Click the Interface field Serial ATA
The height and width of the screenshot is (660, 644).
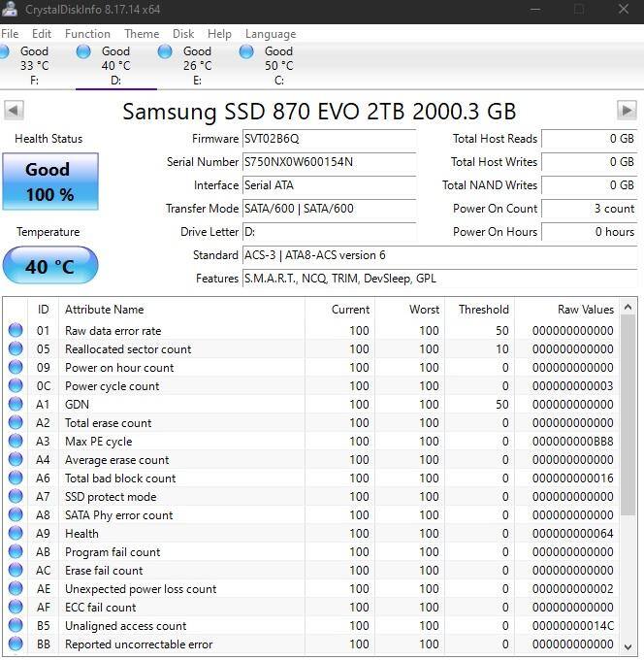330,185
